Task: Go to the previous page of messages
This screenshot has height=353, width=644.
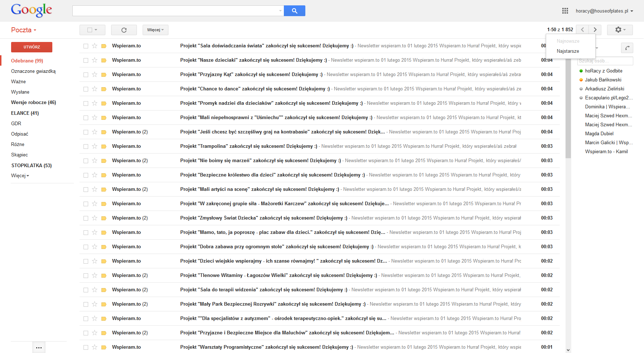Action: tap(583, 30)
